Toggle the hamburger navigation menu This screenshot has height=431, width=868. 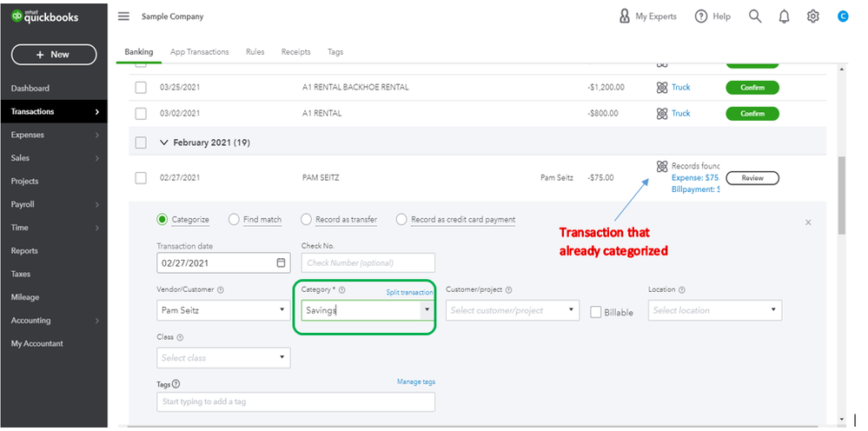(123, 16)
